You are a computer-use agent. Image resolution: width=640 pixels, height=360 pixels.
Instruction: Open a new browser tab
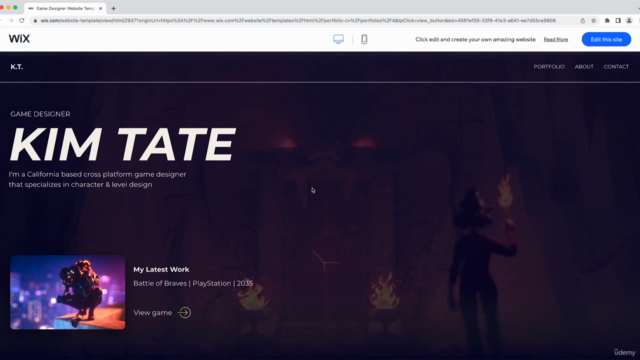[x=113, y=8]
